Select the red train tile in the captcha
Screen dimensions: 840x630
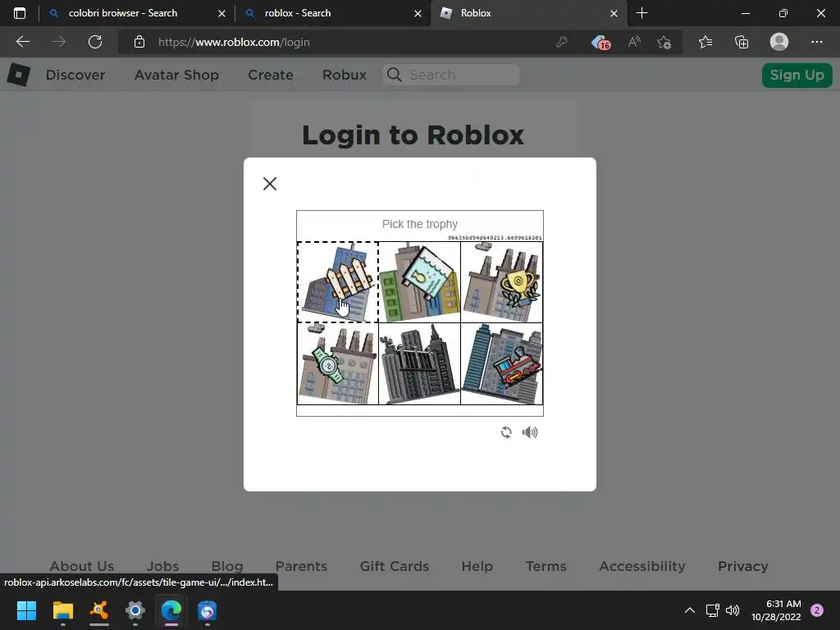click(x=501, y=363)
